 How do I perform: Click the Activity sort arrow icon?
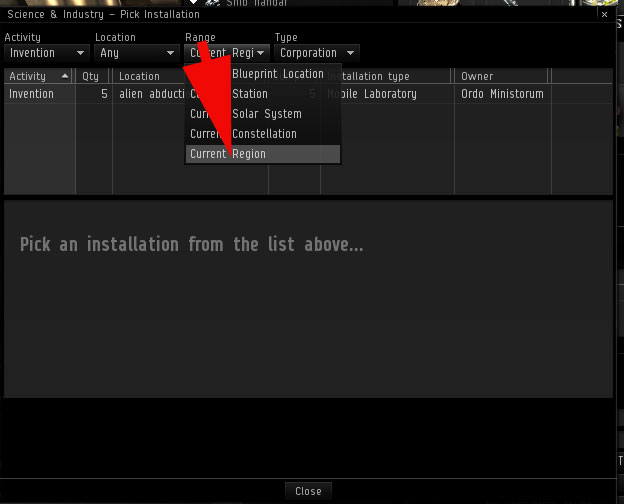pos(65,76)
